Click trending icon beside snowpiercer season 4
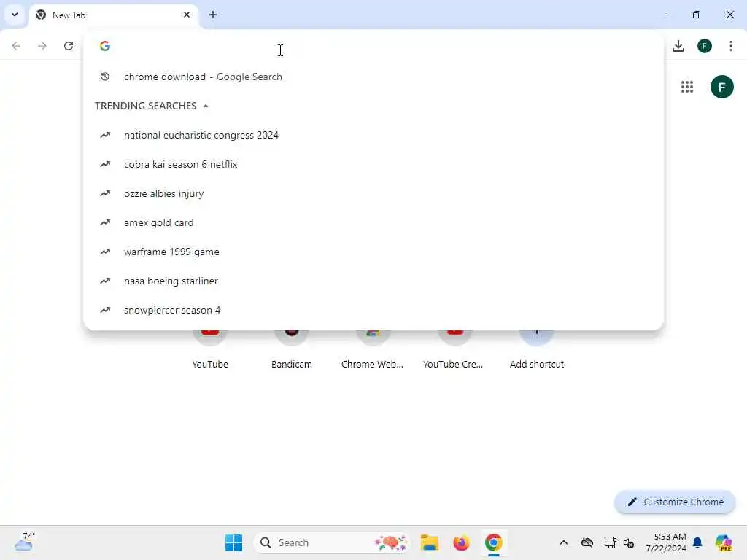This screenshot has height=560, width=747. pos(105,310)
